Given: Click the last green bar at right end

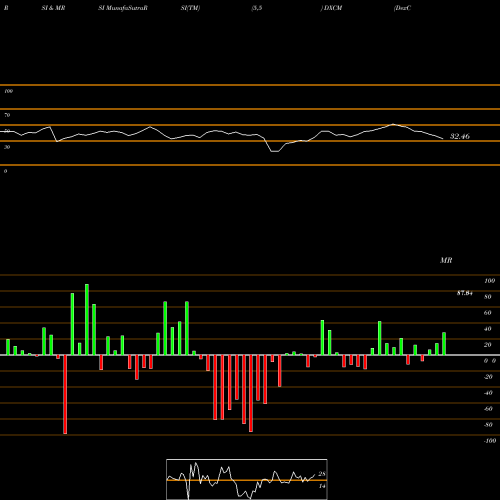Looking at the screenshot, I should pyautogui.click(x=444, y=343).
